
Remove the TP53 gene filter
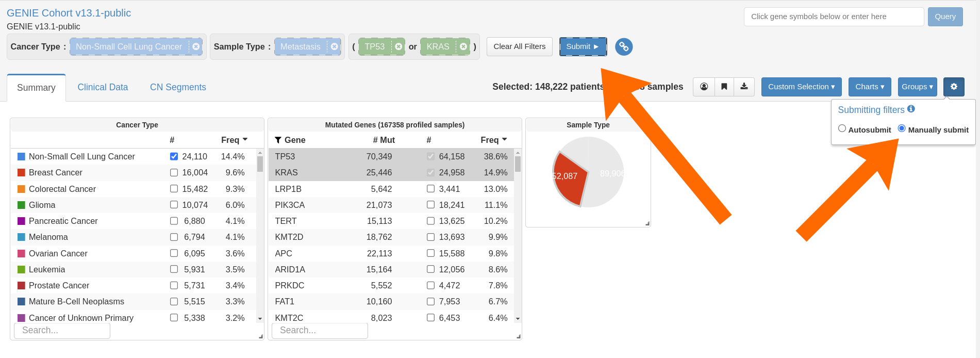pyautogui.click(x=398, y=47)
